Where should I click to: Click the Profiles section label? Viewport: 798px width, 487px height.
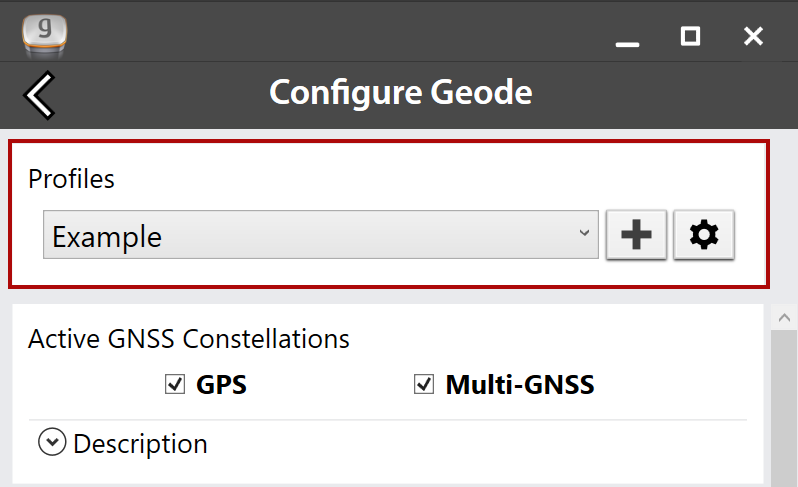pyautogui.click(x=71, y=179)
